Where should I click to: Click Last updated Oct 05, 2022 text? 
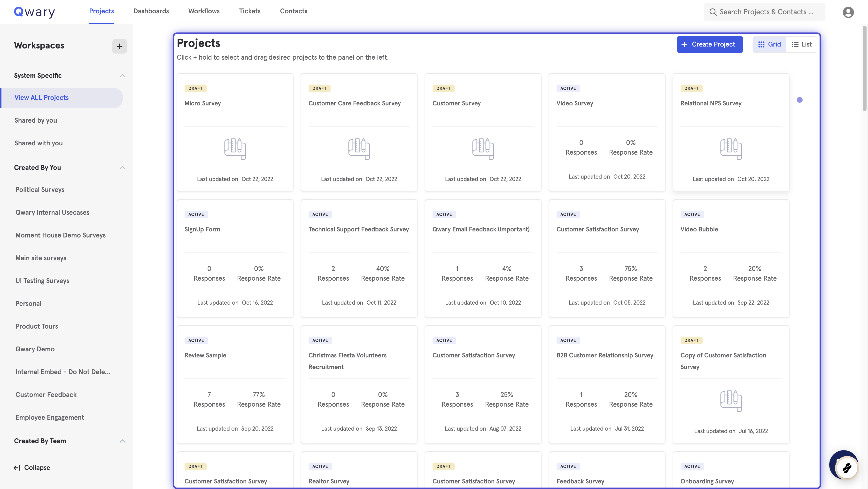click(607, 303)
